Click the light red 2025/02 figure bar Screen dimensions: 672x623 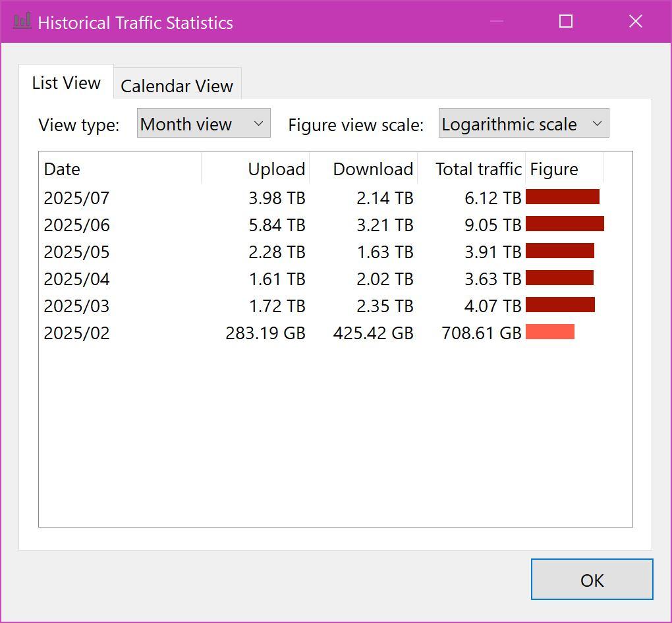click(x=550, y=332)
